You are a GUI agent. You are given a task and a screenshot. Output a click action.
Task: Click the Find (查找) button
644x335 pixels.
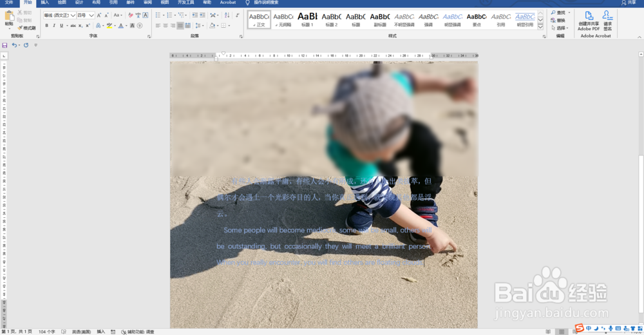coord(561,13)
